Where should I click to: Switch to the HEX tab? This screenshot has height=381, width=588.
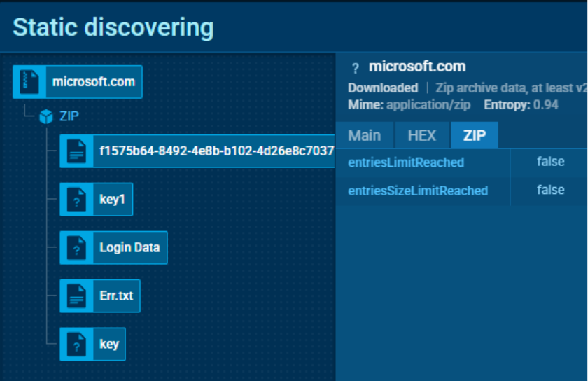point(422,135)
